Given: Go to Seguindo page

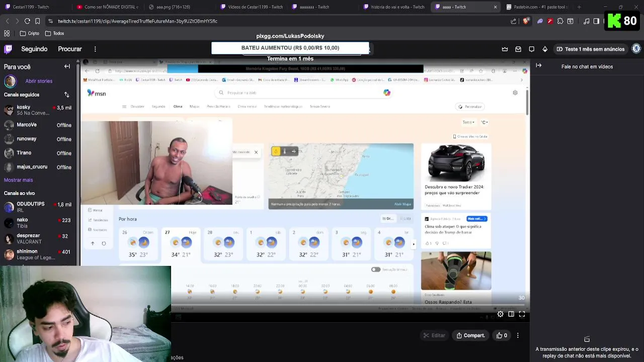Looking at the screenshot, I should (34, 49).
